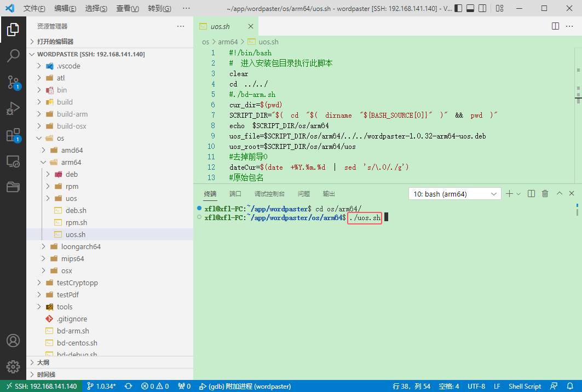Click the Manage settings gear icon

[13, 366]
